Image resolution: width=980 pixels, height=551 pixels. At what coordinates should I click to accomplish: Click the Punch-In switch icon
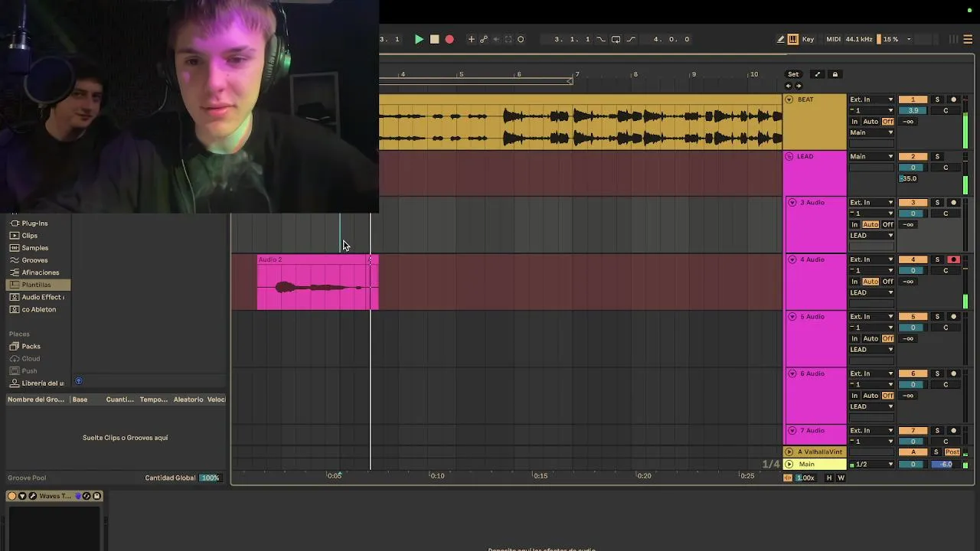[x=601, y=39]
